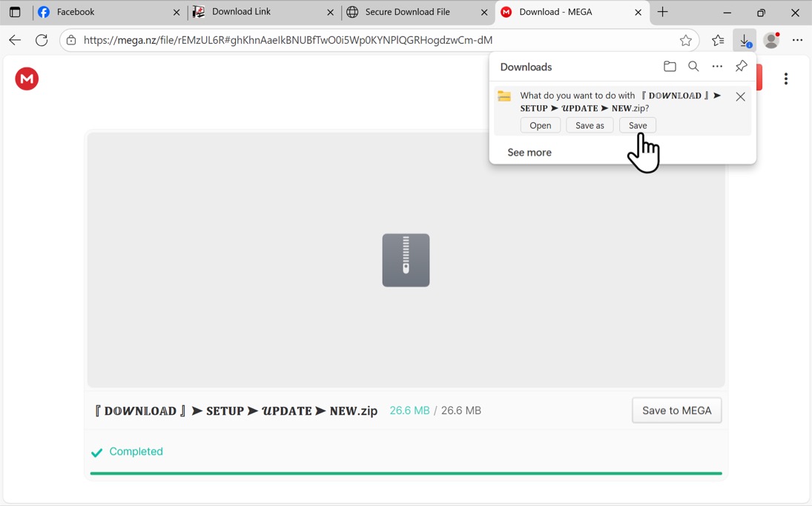This screenshot has width=812, height=506.
Task: Open browser Settings and more menu
Action: (797, 40)
